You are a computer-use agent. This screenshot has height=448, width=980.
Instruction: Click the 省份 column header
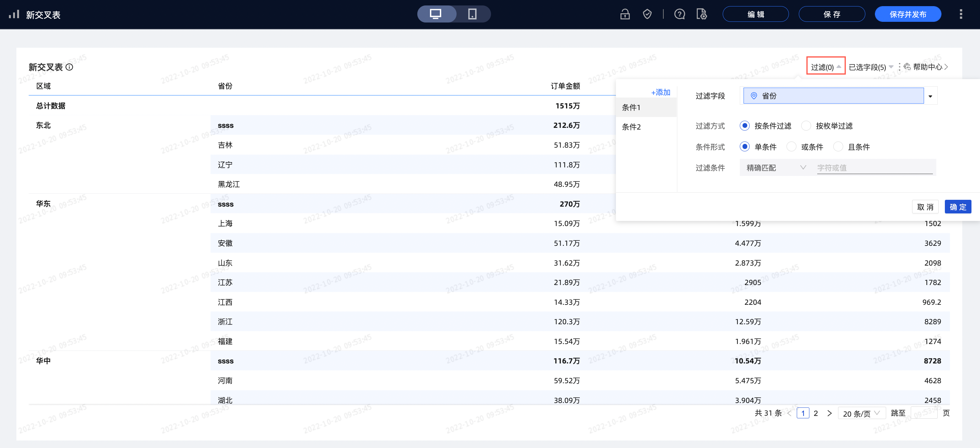(x=225, y=86)
